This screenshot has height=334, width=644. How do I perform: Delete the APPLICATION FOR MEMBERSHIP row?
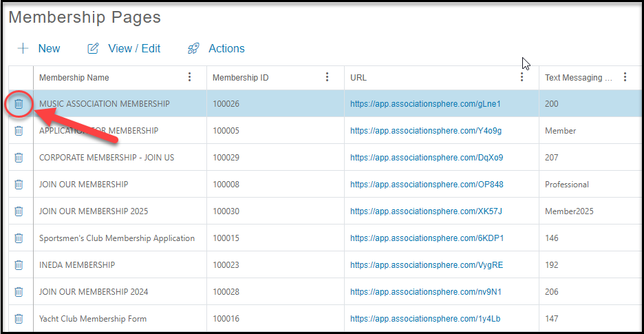click(19, 131)
